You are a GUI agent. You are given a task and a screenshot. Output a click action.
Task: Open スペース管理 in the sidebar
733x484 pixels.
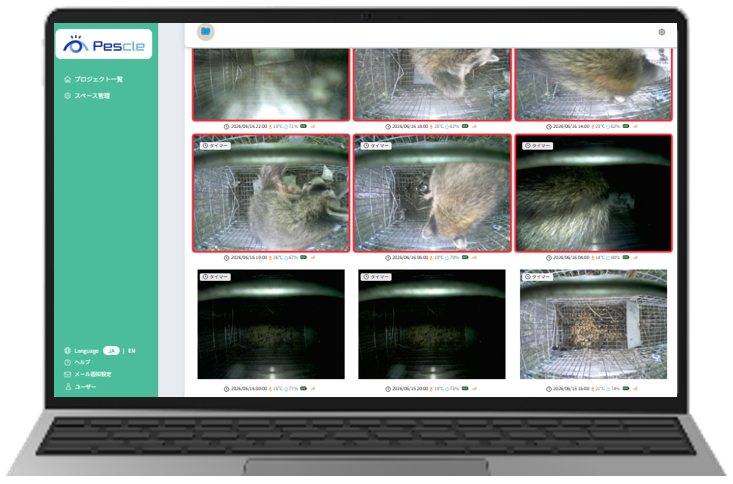coord(93,95)
